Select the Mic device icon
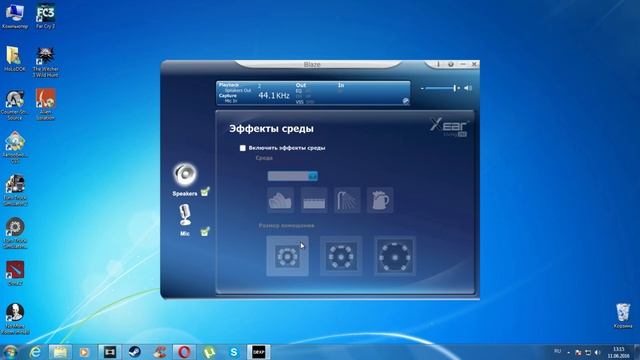Viewport: 640px width, 360px height. [185, 215]
